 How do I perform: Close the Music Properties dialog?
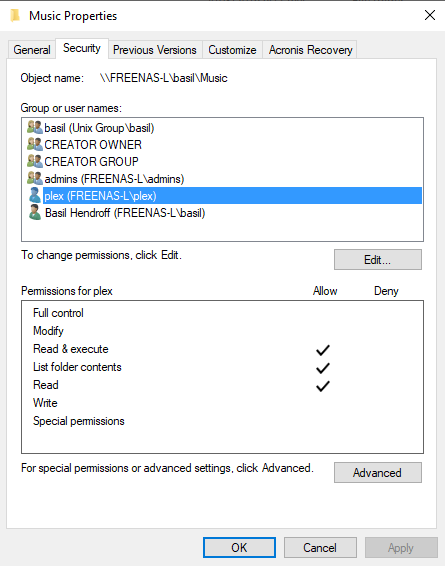[x=429, y=15]
